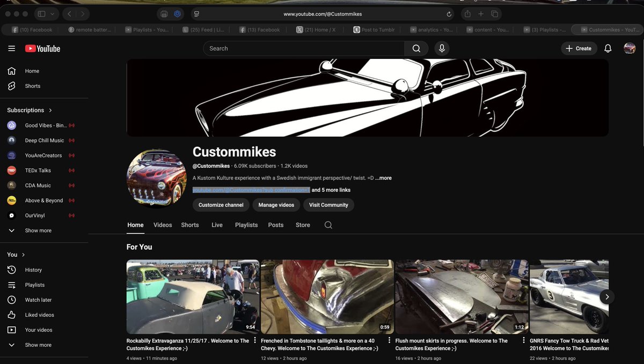Open Safari sidebar dropdown chevron

pos(52,14)
